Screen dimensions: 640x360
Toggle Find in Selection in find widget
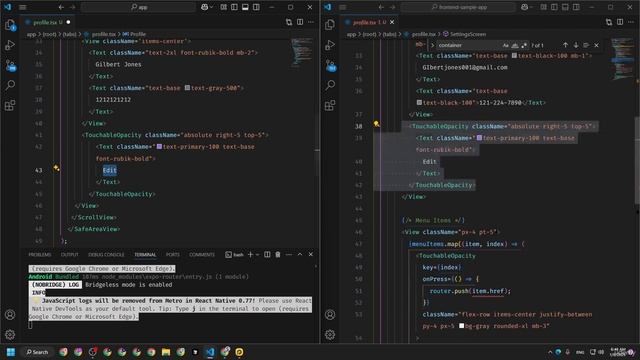pyautogui.click(x=586, y=45)
